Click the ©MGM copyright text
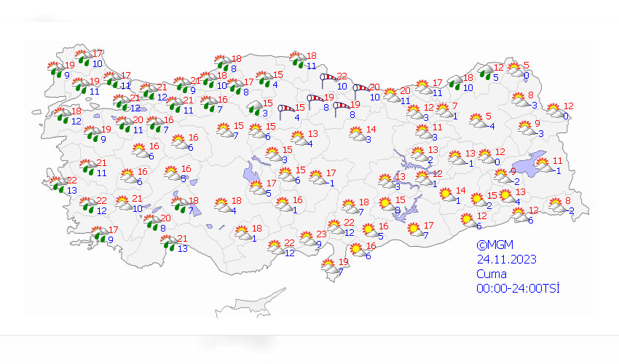Viewport: 619px width, 364px height. [495, 245]
